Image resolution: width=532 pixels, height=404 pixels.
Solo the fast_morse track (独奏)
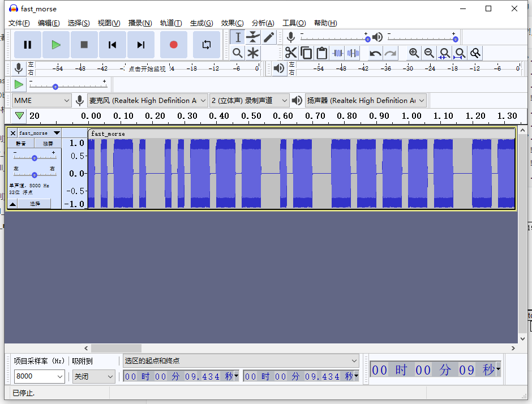point(48,144)
